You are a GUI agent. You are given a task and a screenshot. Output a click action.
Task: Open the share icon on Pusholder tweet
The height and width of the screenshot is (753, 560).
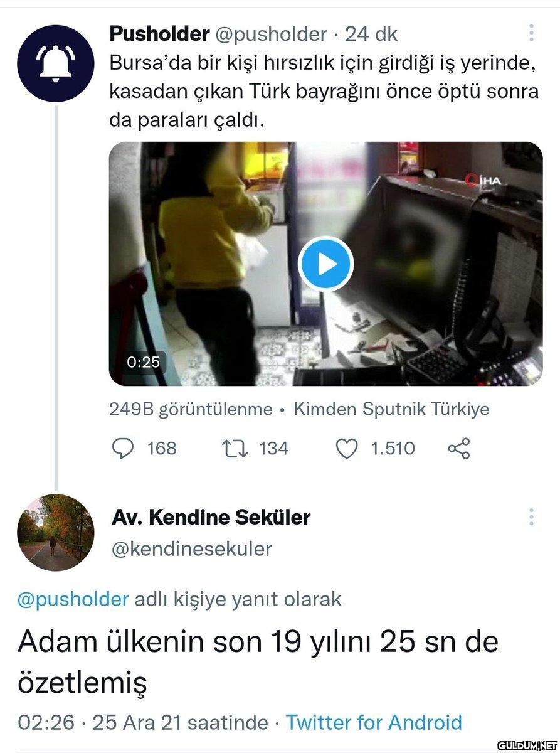(x=459, y=448)
